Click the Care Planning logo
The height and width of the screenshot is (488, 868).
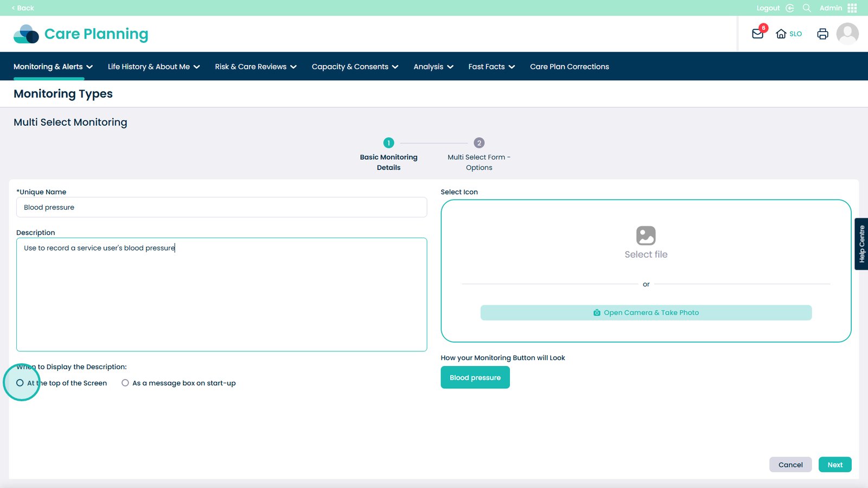(x=81, y=34)
